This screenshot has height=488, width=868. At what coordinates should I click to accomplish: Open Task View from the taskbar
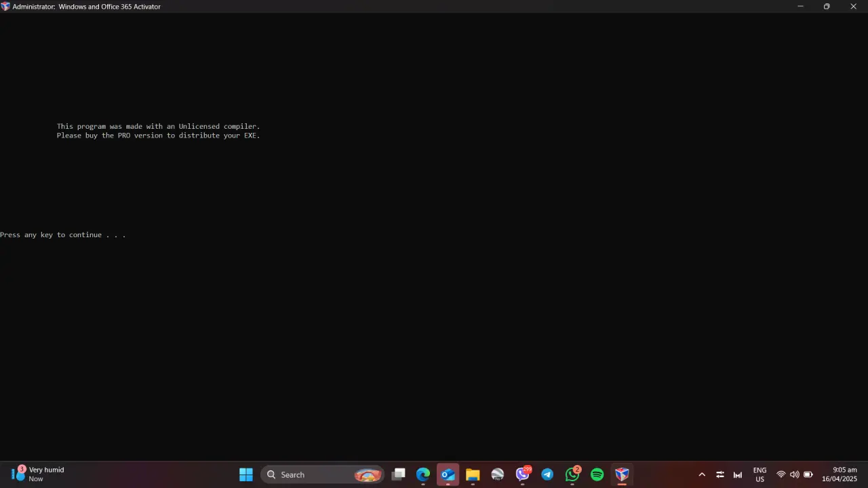399,474
